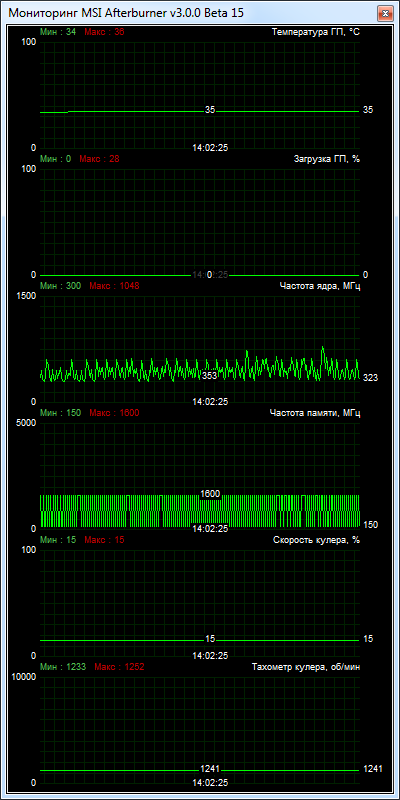Image resolution: width=400 pixels, height=800 pixels.
Task: Click the 35 value on the temperature line
Action: pyautogui.click(x=210, y=110)
